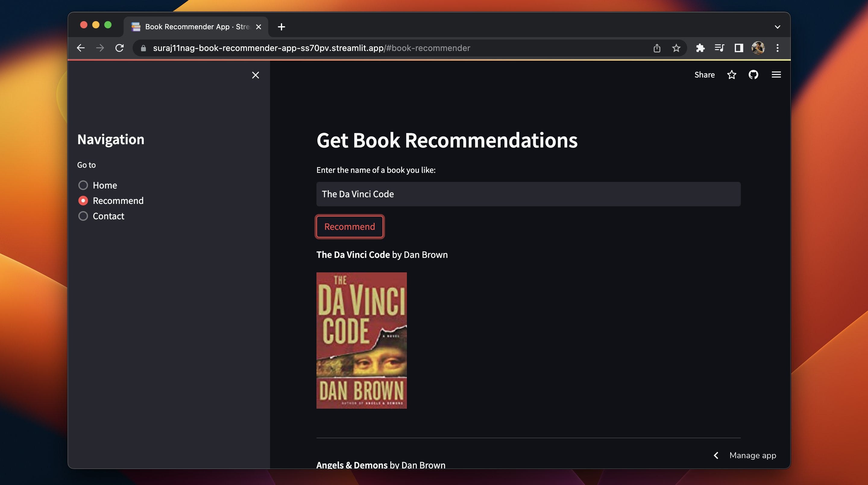Select the Home radio option
Image resolution: width=868 pixels, height=485 pixels.
83,185
